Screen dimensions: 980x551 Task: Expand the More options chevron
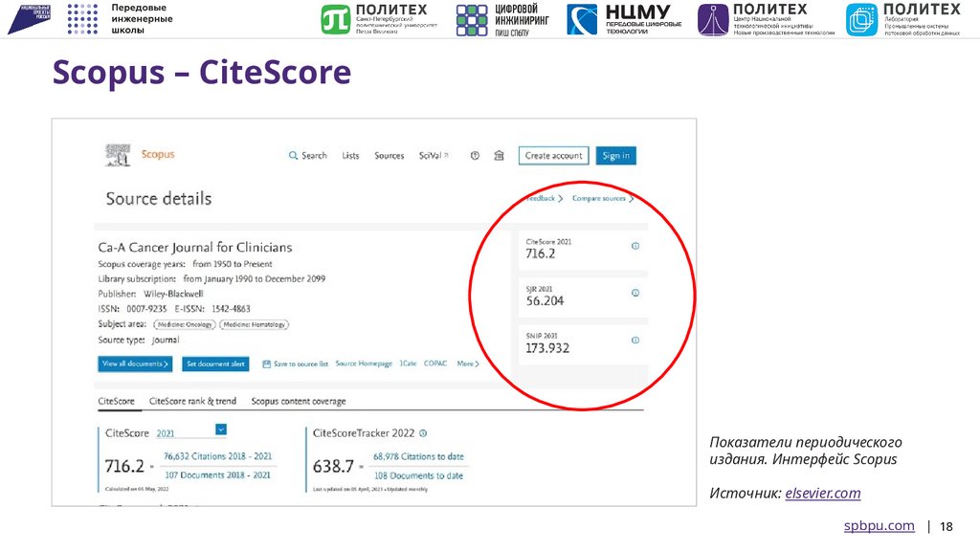tap(476, 364)
